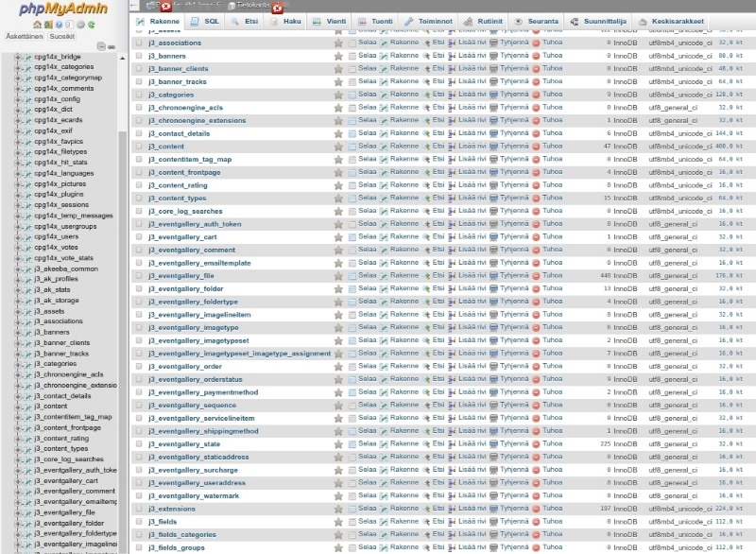This screenshot has width=756, height=554.
Task: Expand j3_content node in navigation tree
Action: pos(19,406)
